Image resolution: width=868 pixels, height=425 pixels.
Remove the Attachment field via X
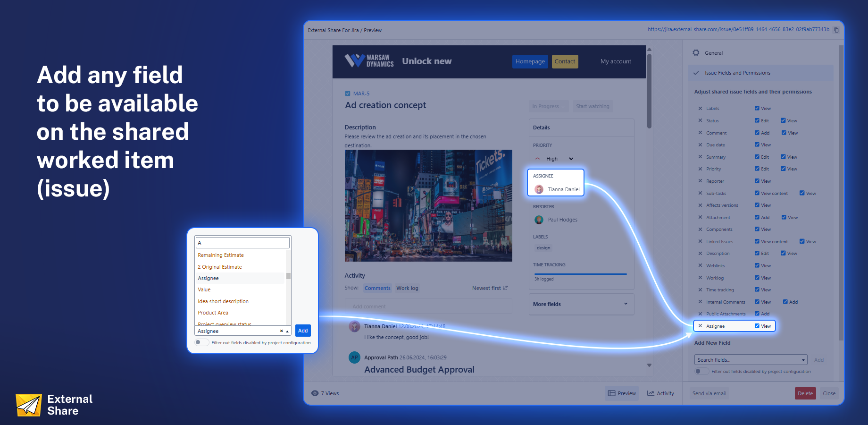pos(700,217)
